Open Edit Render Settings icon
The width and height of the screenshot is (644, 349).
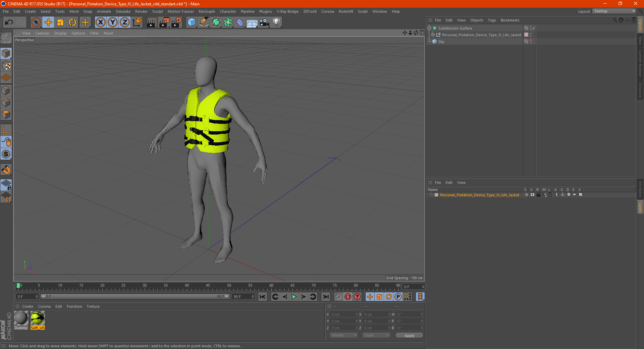click(x=176, y=22)
